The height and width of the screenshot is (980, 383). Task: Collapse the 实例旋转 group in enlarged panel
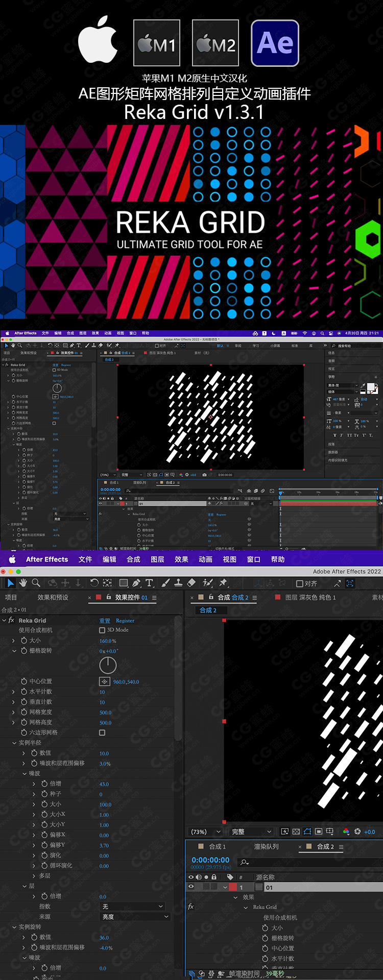pos(14,927)
